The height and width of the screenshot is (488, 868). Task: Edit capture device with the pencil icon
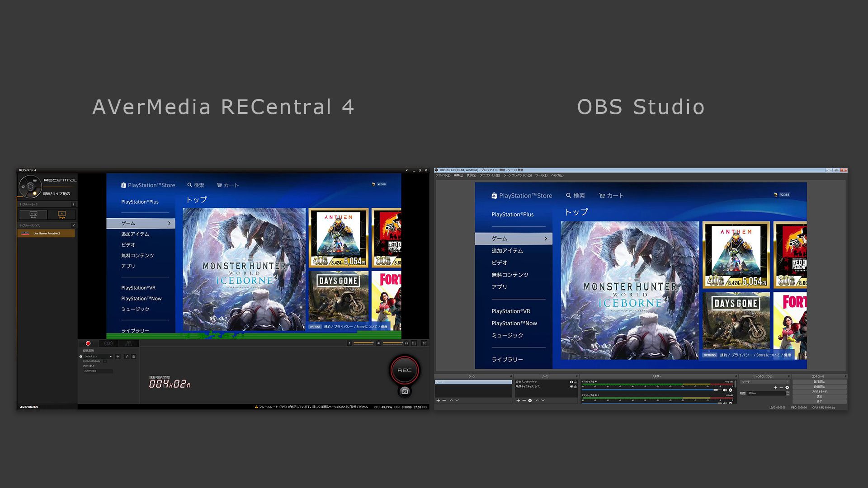pos(74,225)
